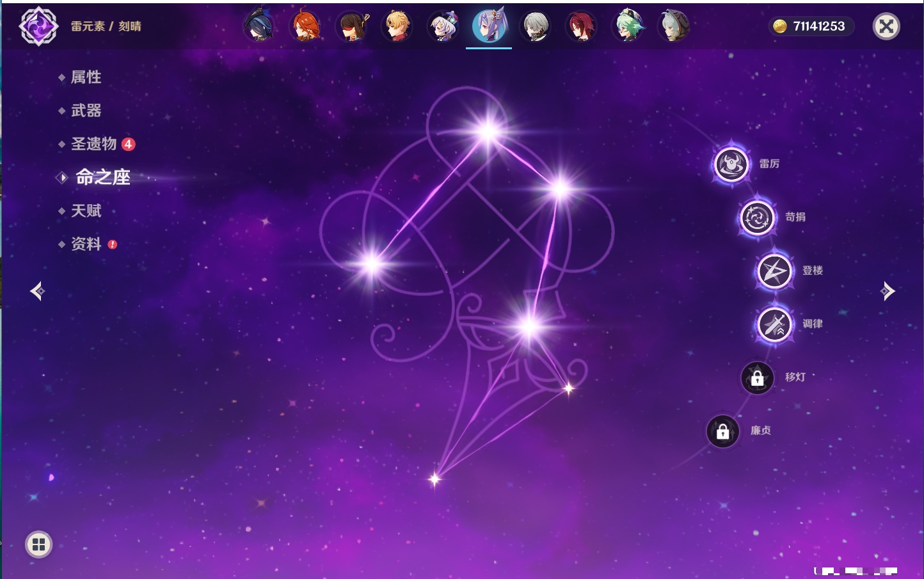924x579 pixels.
Task: Open the 武器 weapon tab
Action: pos(86,111)
